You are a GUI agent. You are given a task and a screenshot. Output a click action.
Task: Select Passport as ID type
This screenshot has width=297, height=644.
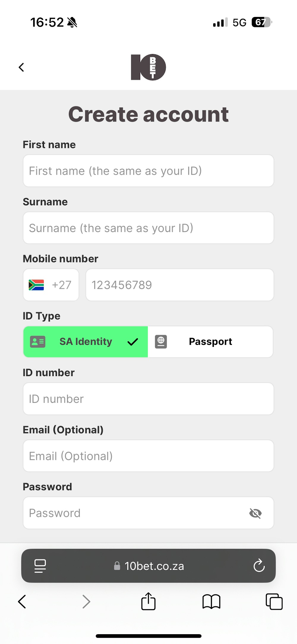210,342
